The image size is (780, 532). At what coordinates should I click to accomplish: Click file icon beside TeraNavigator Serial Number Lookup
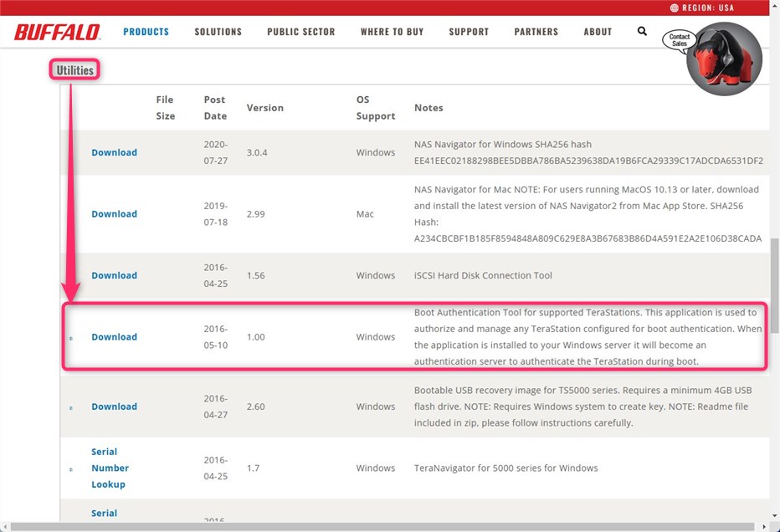71,469
